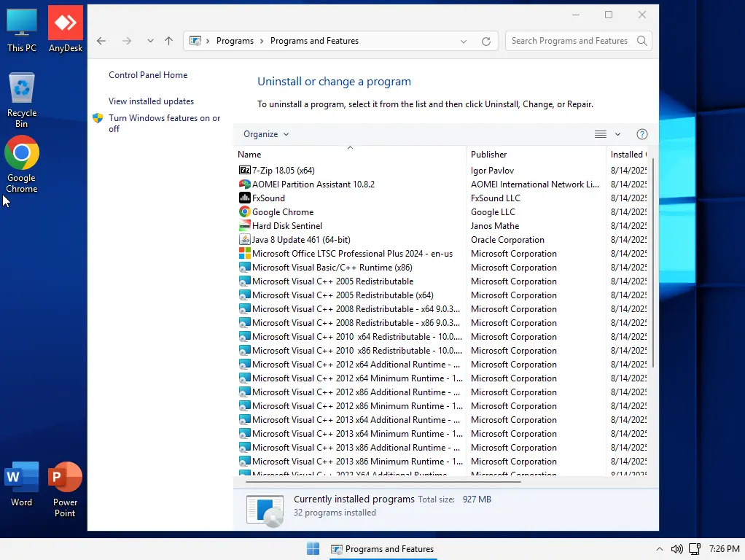Viewport: 745px width, 560px height.
Task: Click publisher Igor Pavlov cell
Action: tap(492, 170)
